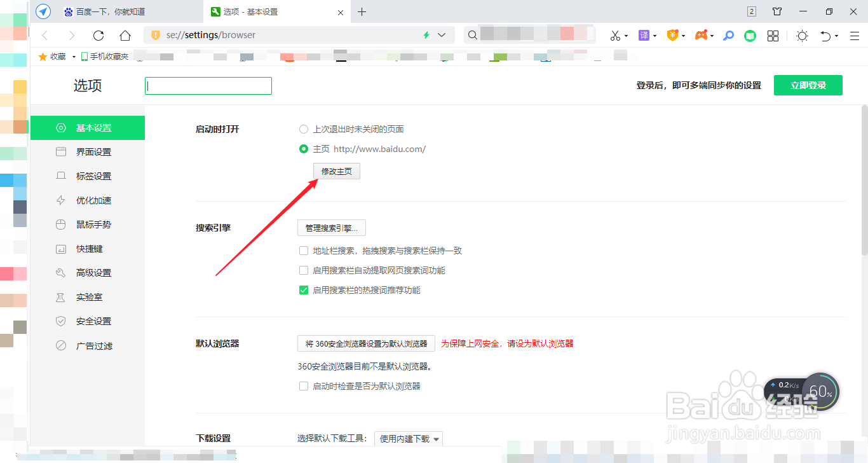
Task: Click the green book reading mode icon
Action: click(750, 36)
